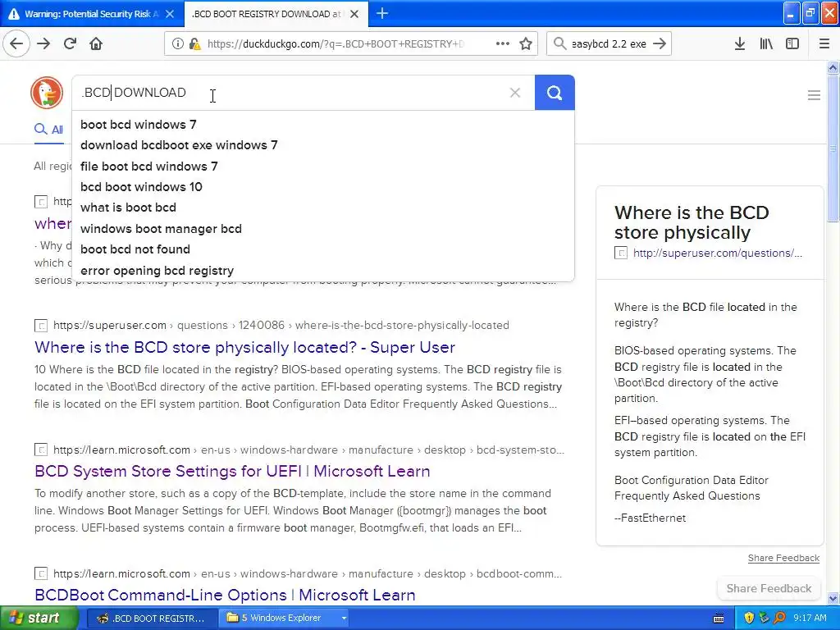Expand Windows Explorer taskbar group arrow
Screen dimensions: 840x630
coord(344,618)
